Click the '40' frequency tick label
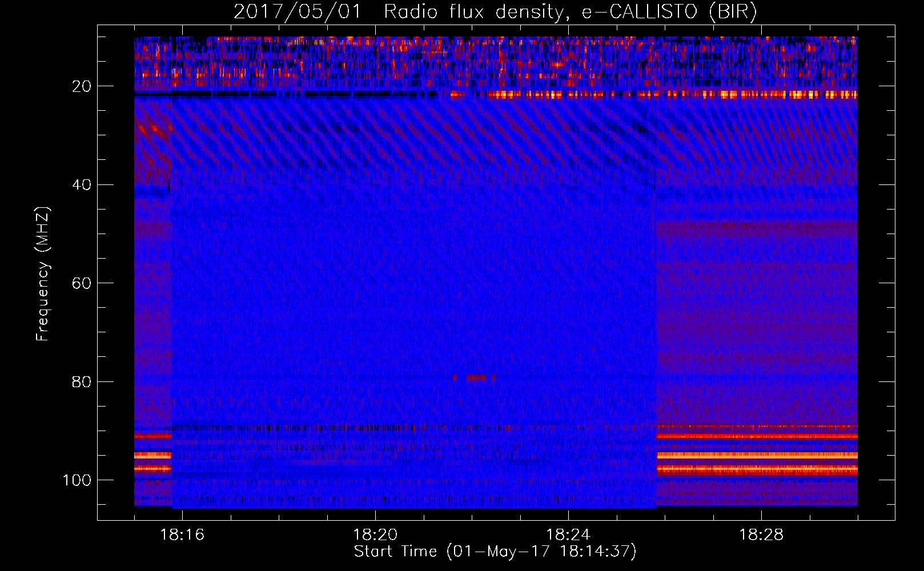Screen dimensions: 924x571 pyautogui.click(x=82, y=184)
